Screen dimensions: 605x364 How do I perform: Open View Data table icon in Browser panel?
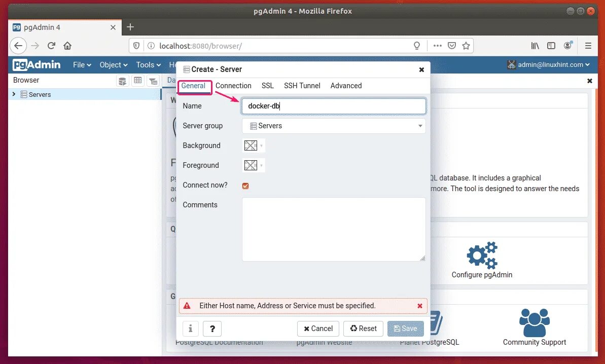pos(138,81)
